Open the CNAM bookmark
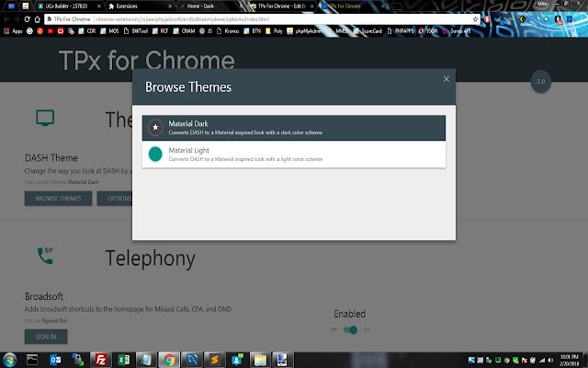Viewport: 588px width, 368px height. coord(184,31)
